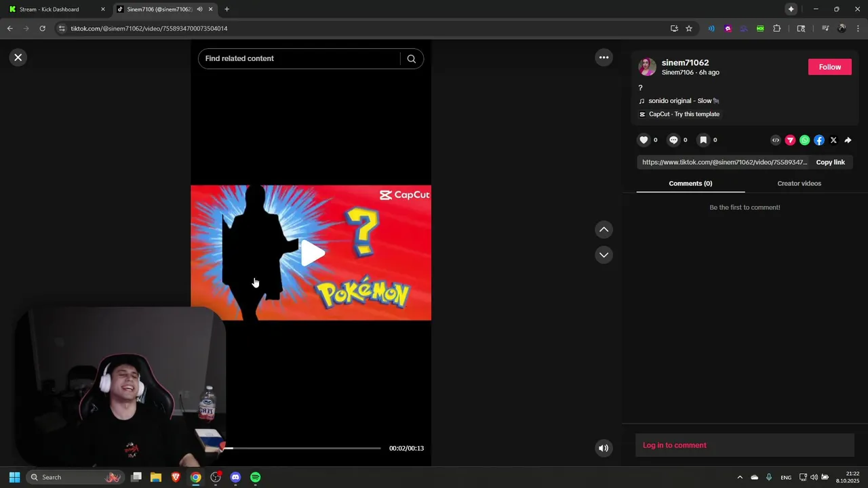Bookmark this page with the star icon
This screenshot has height=488, width=868.
pos(689,28)
